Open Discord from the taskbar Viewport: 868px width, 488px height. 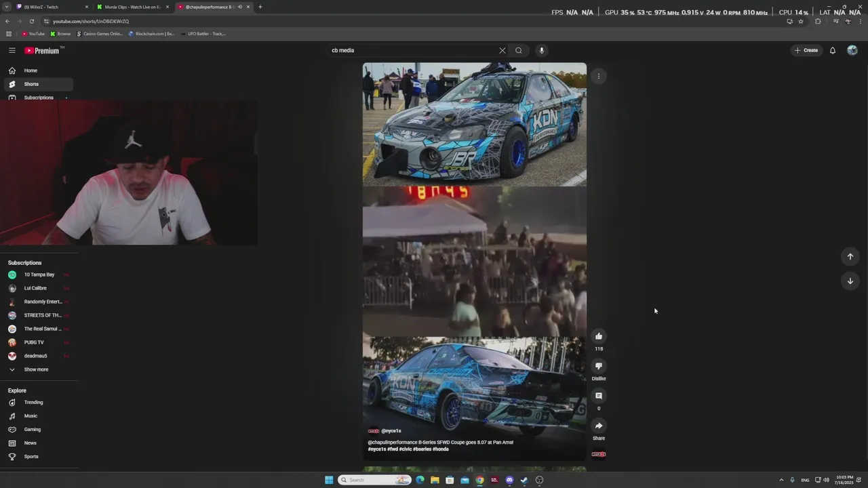(509, 480)
